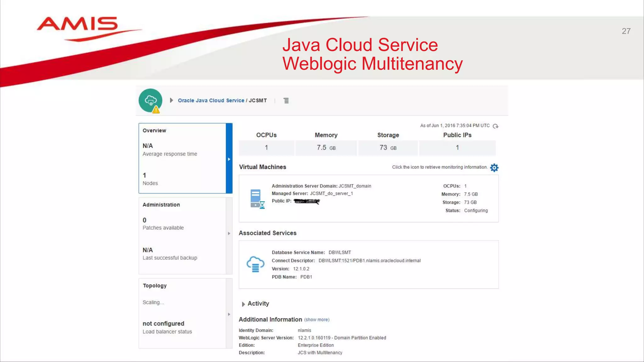Click the redacted Public IP value

tap(307, 201)
